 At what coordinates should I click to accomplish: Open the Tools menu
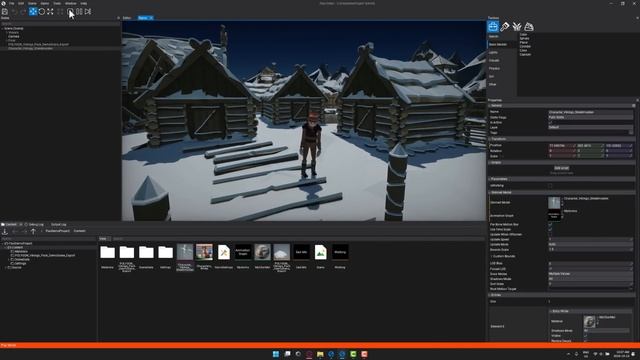click(57, 3)
